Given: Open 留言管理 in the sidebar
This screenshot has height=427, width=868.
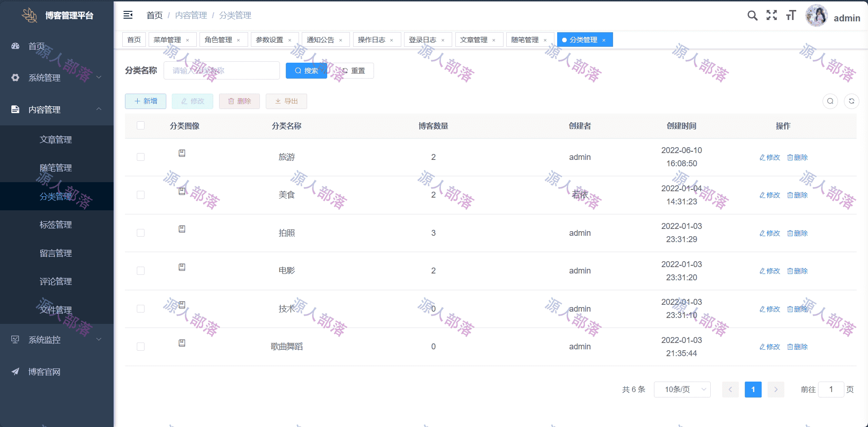Looking at the screenshot, I should click(56, 253).
